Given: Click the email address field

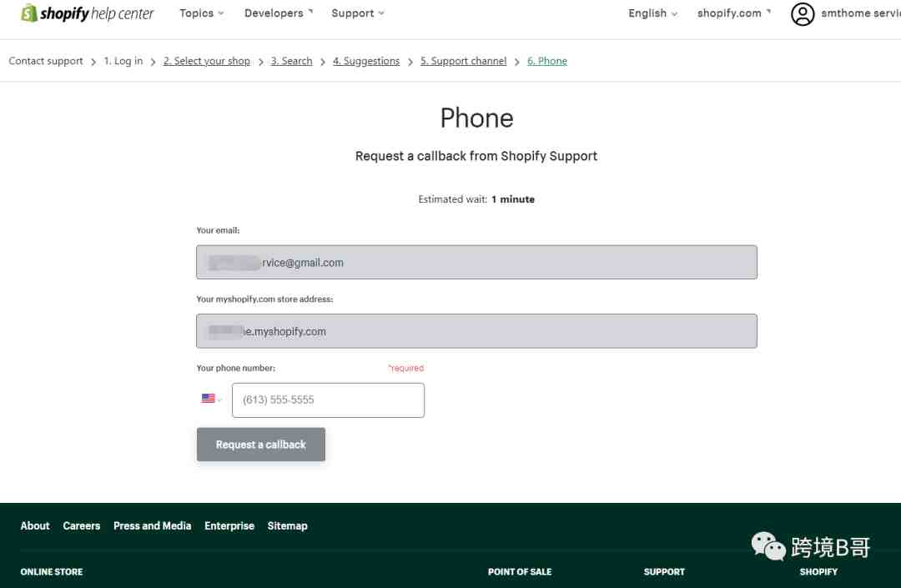Looking at the screenshot, I should coord(476,263).
